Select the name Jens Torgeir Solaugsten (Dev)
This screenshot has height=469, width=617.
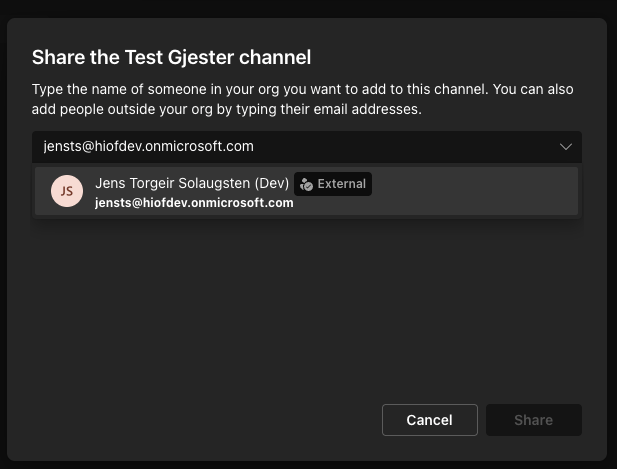[192, 183]
